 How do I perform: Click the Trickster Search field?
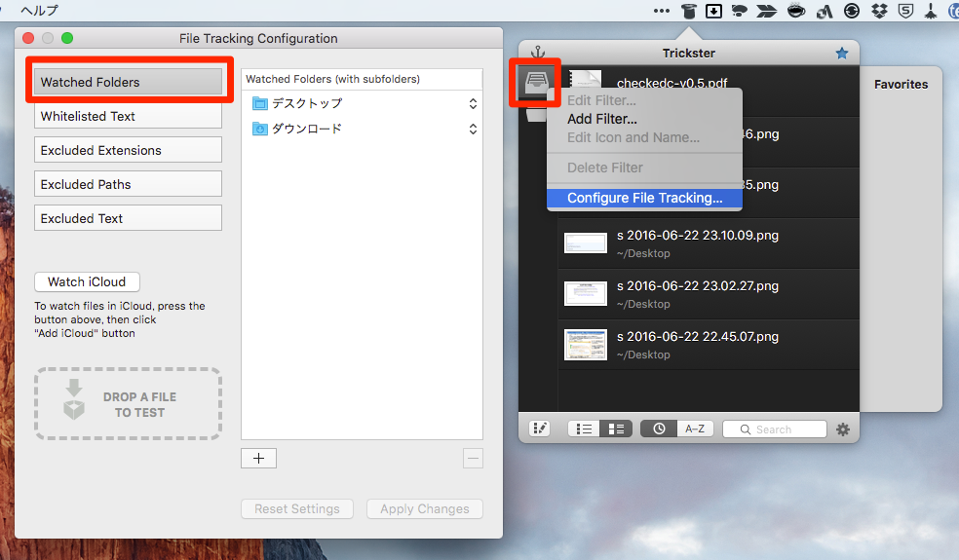[x=774, y=429]
